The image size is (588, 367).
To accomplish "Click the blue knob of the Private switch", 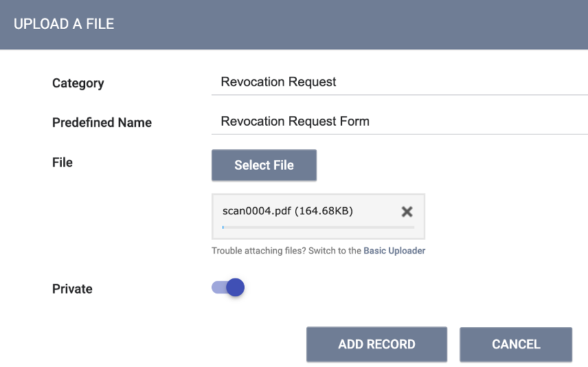I will pos(235,287).
